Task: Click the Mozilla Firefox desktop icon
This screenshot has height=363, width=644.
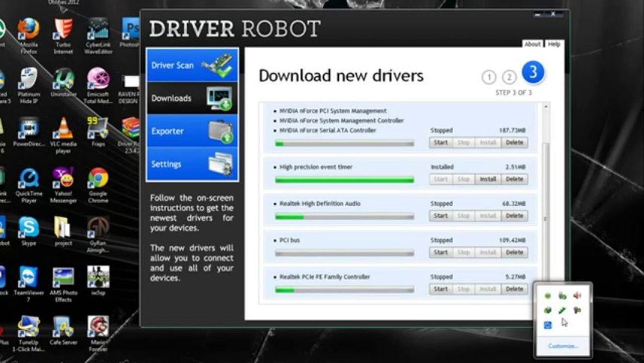Action: click(29, 35)
